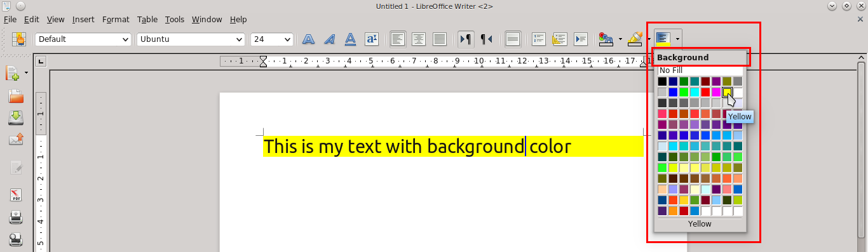Viewport: 868px width, 252px height.
Task: Open the New document dropdown arrow
Action: point(26,73)
